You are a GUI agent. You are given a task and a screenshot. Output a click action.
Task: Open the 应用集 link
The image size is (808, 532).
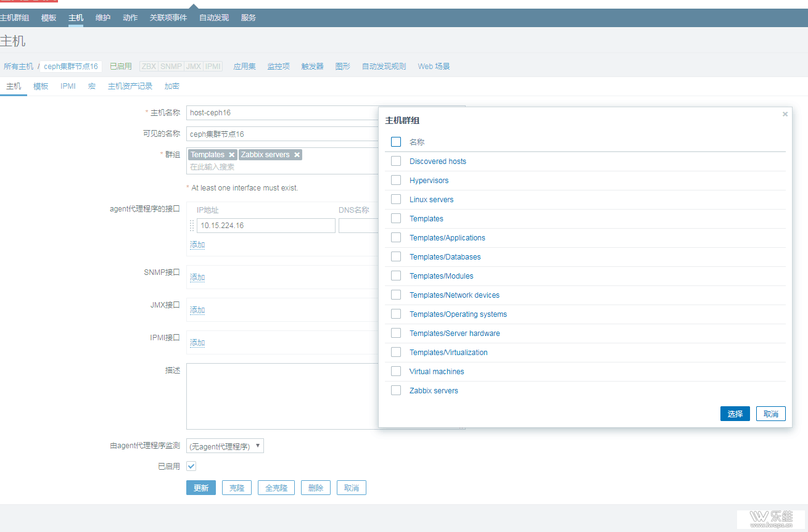(244, 66)
